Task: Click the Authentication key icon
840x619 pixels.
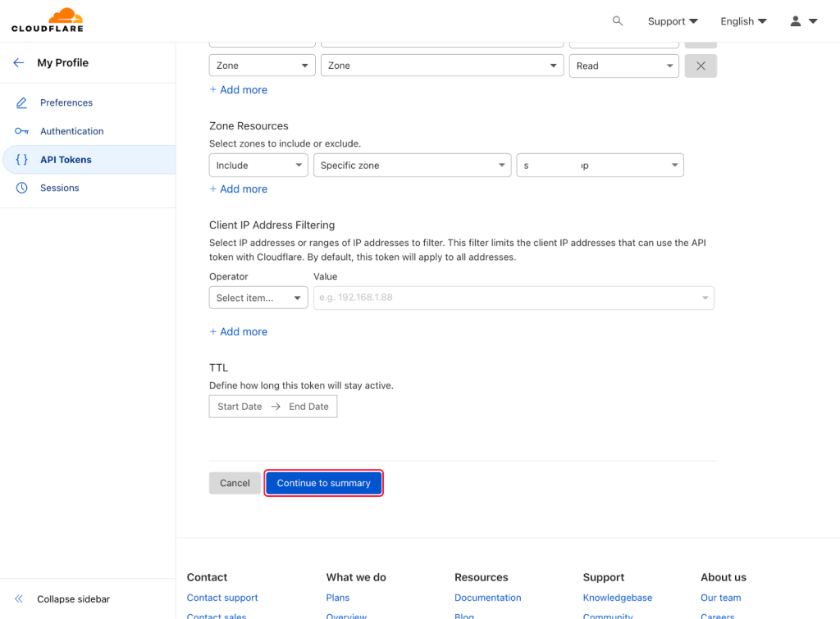Action: pyautogui.click(x=22, y=131)
